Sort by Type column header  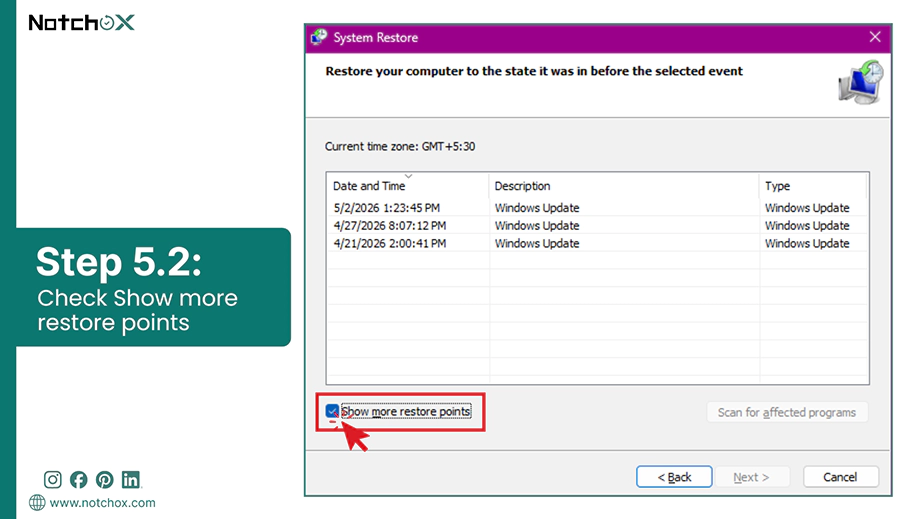tap(813, 186)
